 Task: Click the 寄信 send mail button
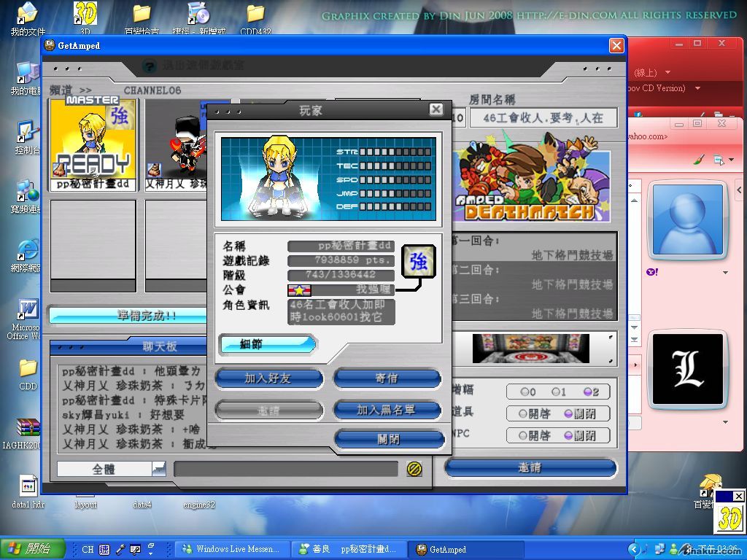tap(387, 378)
